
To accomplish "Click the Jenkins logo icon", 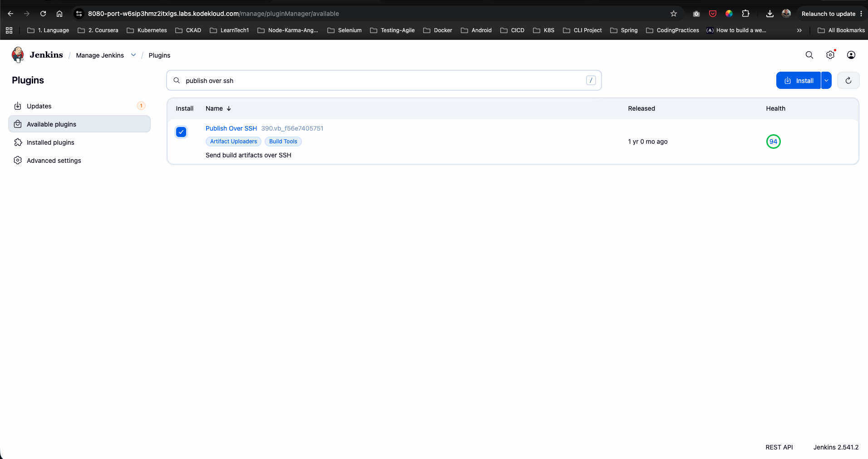I will [18, 55].
